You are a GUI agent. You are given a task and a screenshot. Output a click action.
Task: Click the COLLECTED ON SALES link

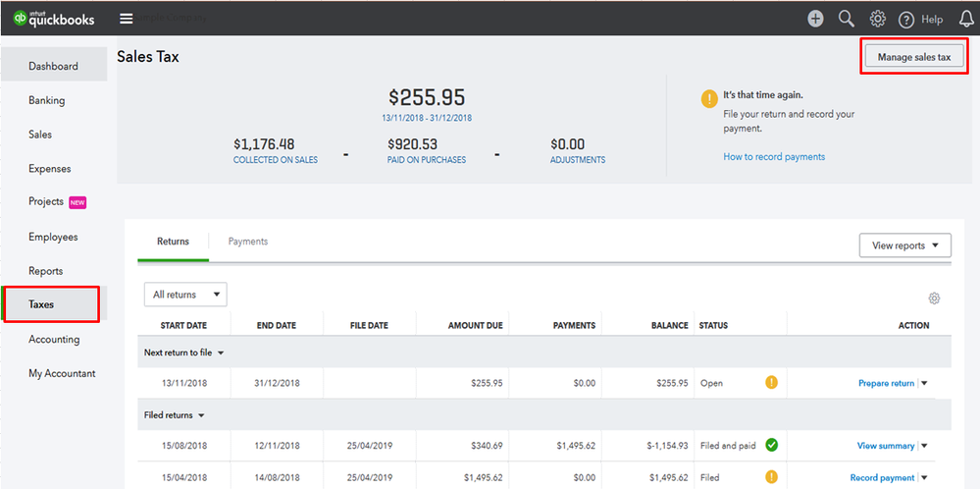(276, 160)
